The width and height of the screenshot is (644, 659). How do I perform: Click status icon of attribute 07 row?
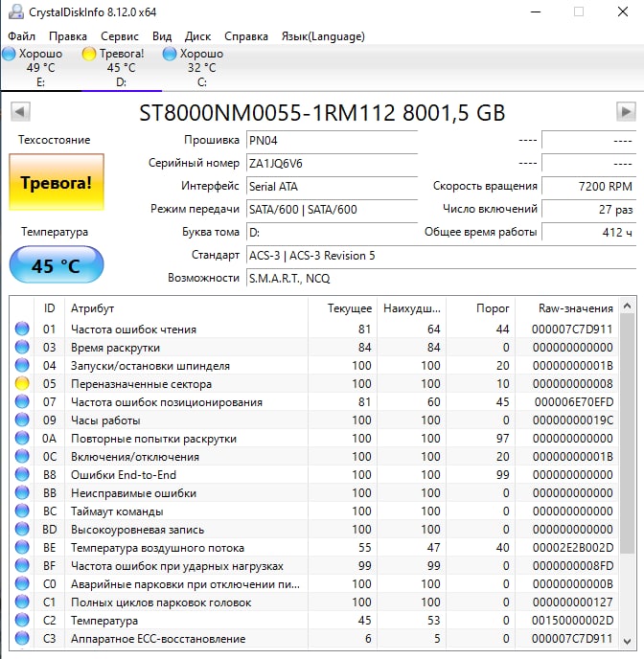(x=22, y=401)
